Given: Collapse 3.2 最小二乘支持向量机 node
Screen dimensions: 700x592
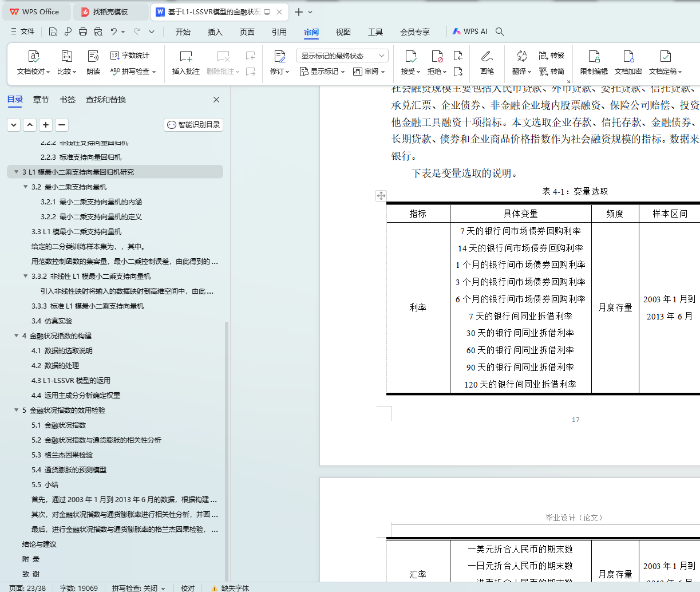Looking at the screenshot, I should click(25, 187).
